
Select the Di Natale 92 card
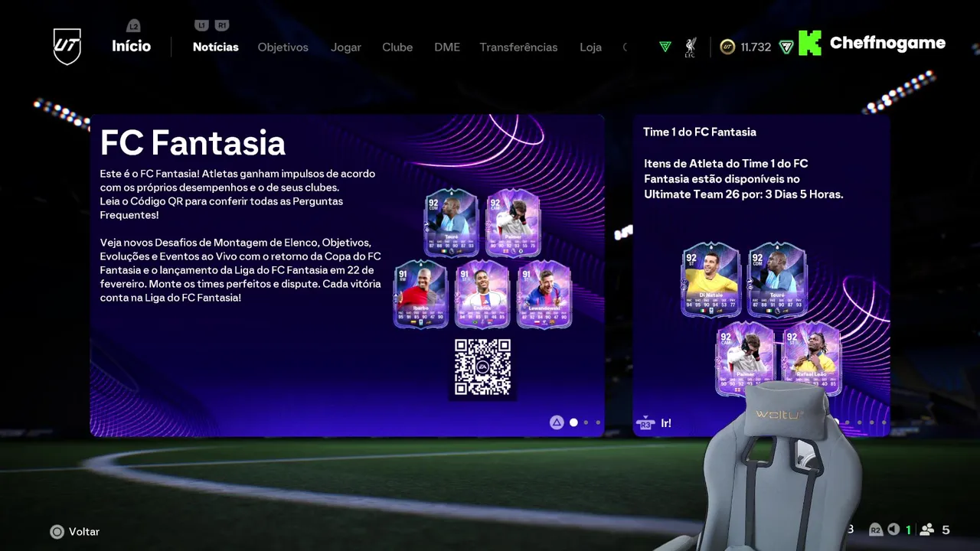coord(711,279)
